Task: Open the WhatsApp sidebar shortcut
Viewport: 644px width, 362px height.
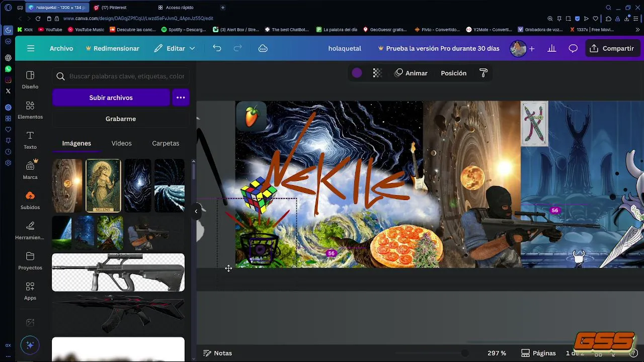Action: click(x=8, y=69)
